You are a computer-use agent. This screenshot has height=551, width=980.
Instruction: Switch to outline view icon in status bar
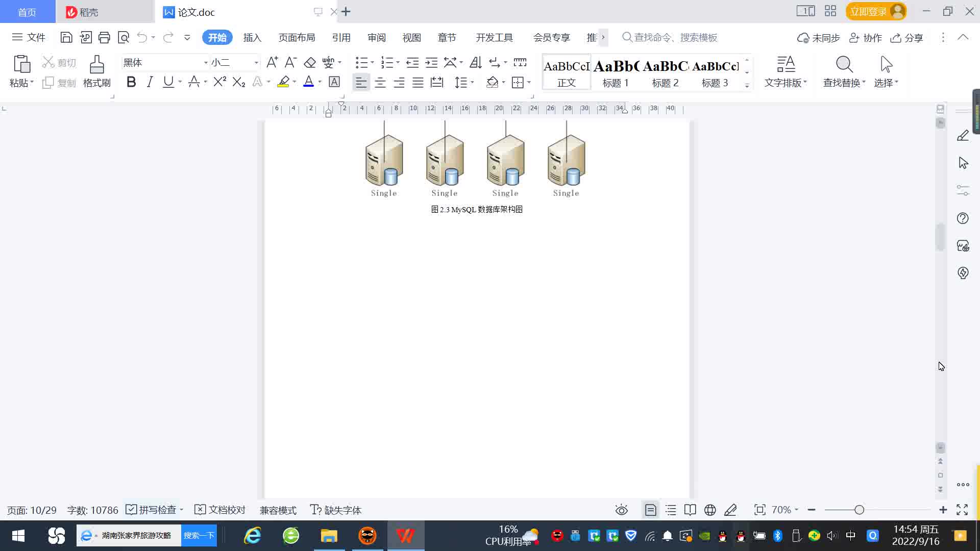point(671,510)
